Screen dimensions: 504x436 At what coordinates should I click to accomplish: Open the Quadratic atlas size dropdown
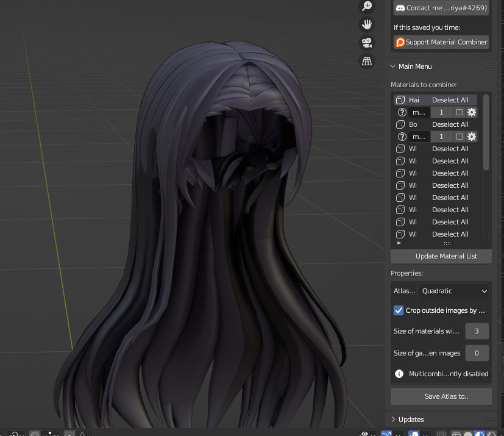click(x=453, y=291)
